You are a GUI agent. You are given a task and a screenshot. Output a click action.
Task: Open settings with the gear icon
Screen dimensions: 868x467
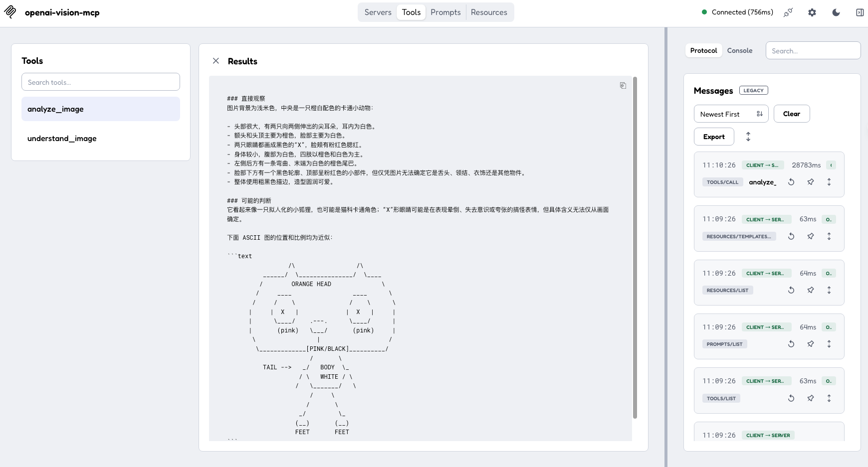(x=812, y=12)
